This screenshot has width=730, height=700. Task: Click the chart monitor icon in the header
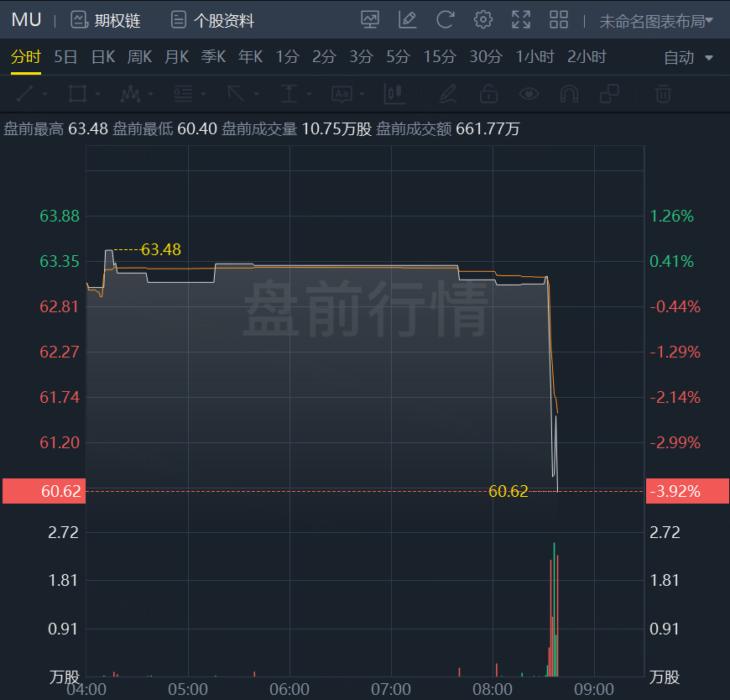370,20
